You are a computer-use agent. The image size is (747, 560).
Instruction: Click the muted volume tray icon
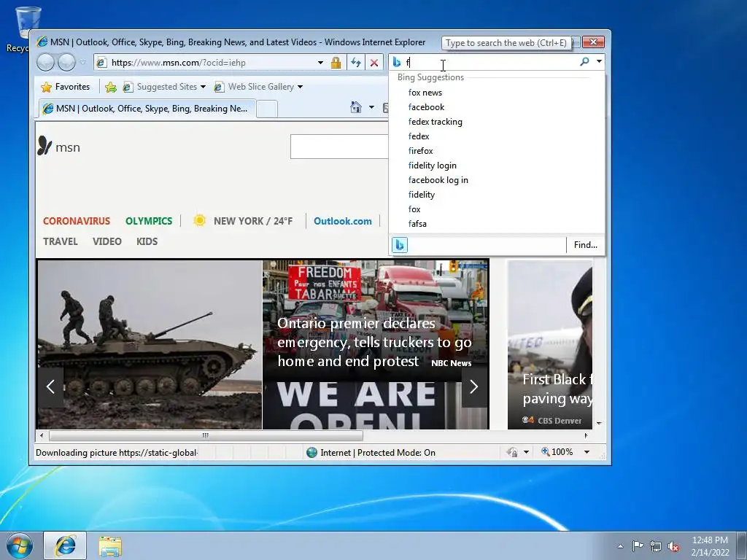point(673,546)
